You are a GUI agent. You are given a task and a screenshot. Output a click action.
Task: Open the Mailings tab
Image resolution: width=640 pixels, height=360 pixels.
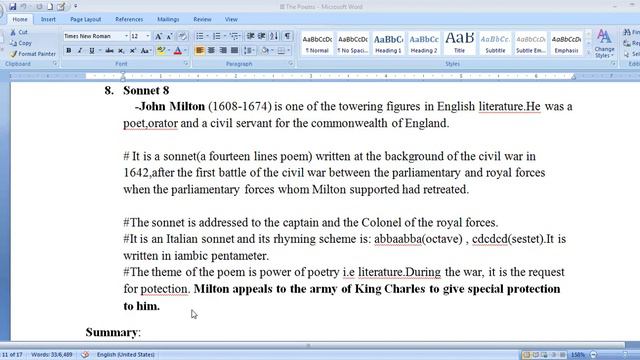pos(168,20)
